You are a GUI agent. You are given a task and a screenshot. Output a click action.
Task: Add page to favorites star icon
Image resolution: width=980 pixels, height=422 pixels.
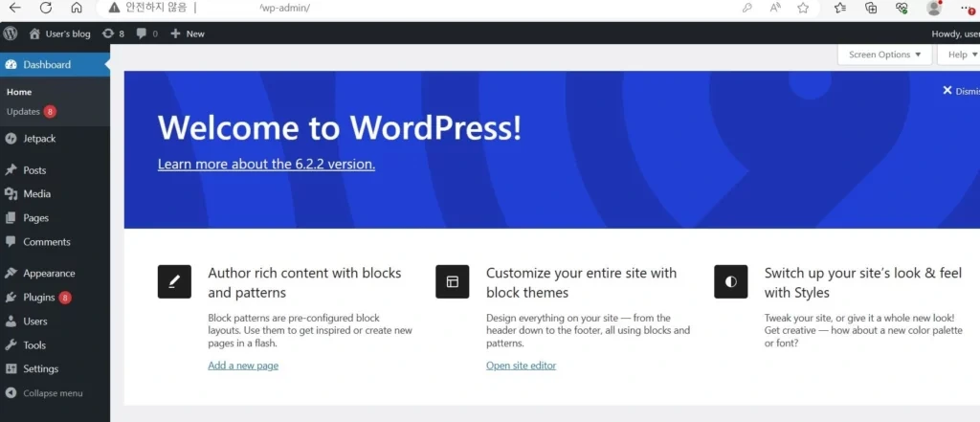tap(803, 8)
